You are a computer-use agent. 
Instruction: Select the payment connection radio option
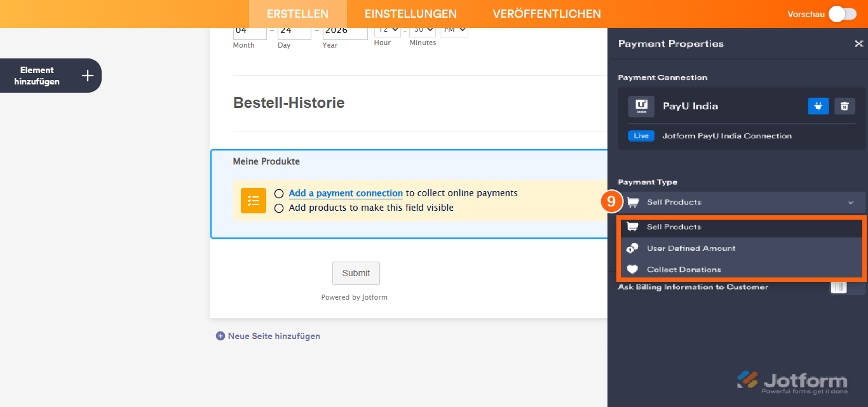point(278,193)
